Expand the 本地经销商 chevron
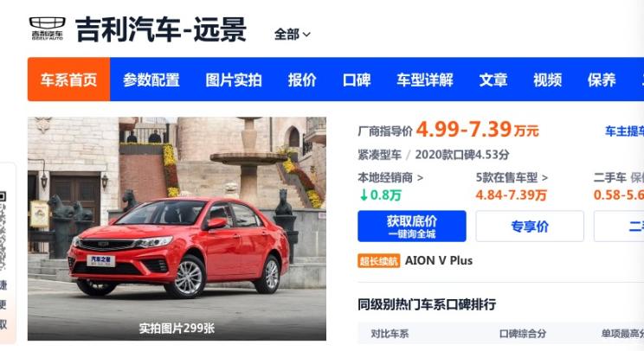The image size is (644, 351). click(420, 178)
